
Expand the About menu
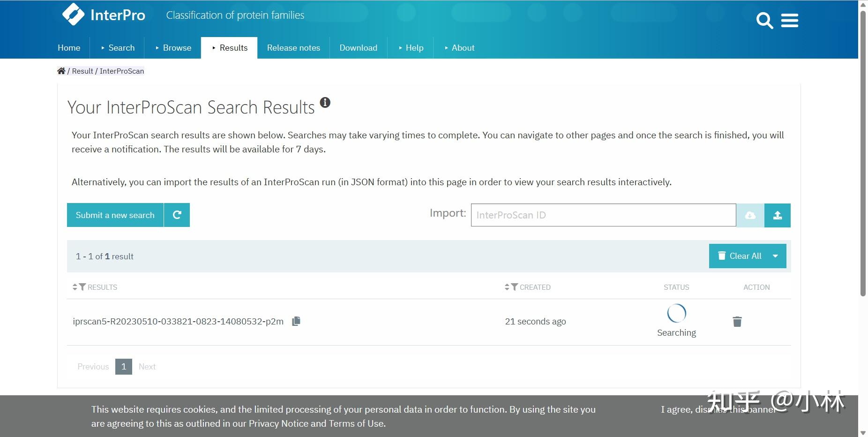(459, 48)
